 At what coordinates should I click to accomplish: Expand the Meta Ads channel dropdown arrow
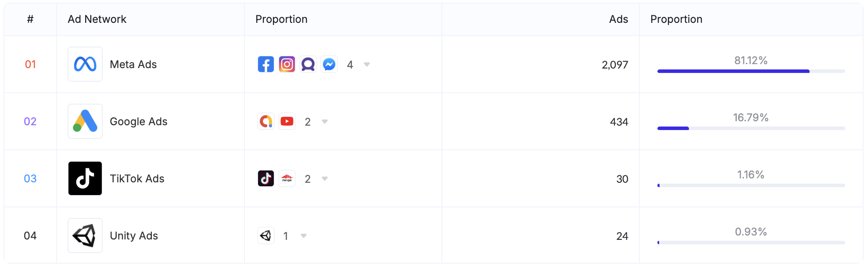[367, 65]
